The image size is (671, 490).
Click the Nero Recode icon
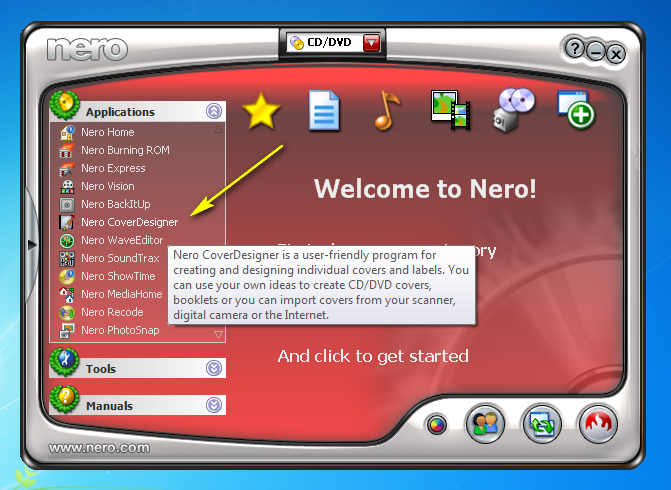[x=67, y=312]
